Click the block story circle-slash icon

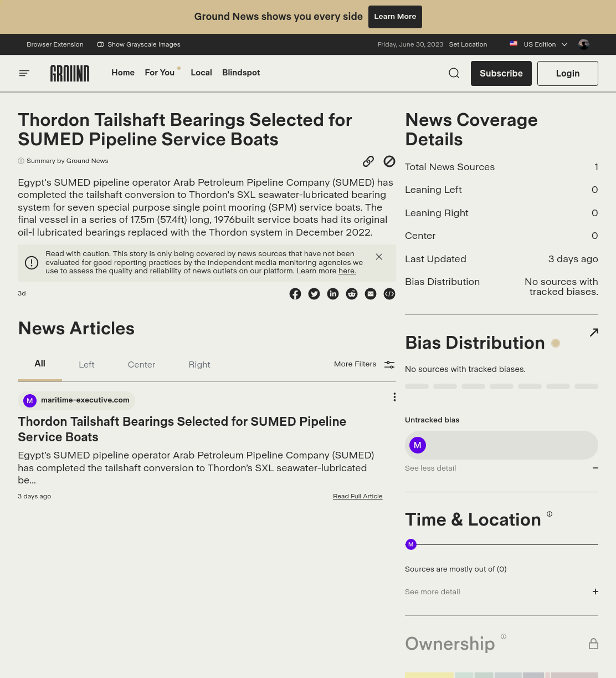(x=389, y=161)
